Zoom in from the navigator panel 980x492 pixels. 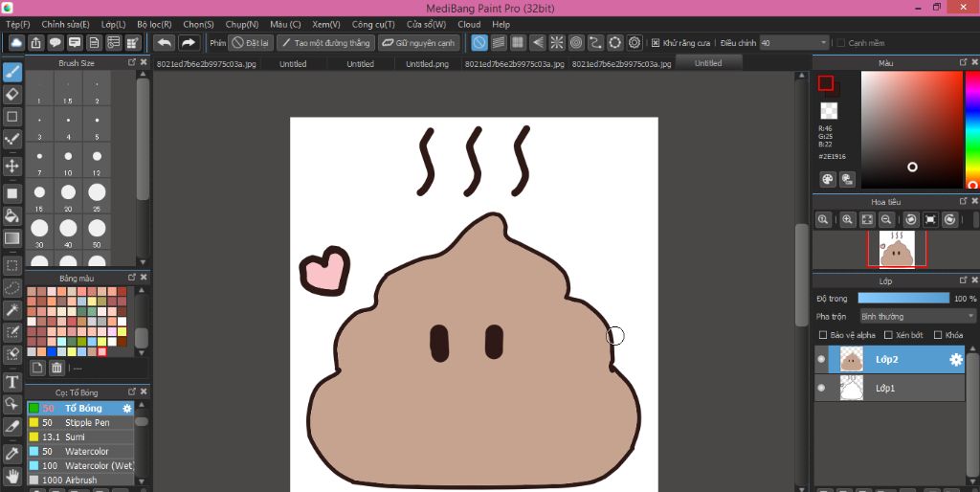click(847, 219)
